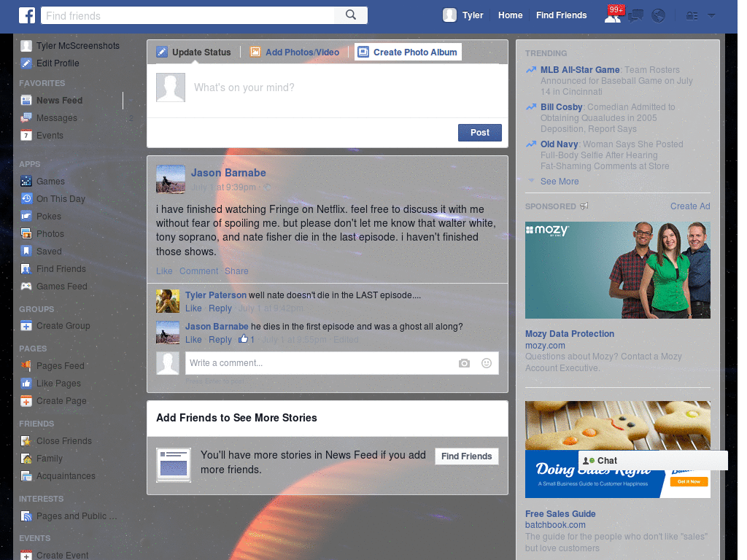Select the Update Status tab

coord(194,52)
